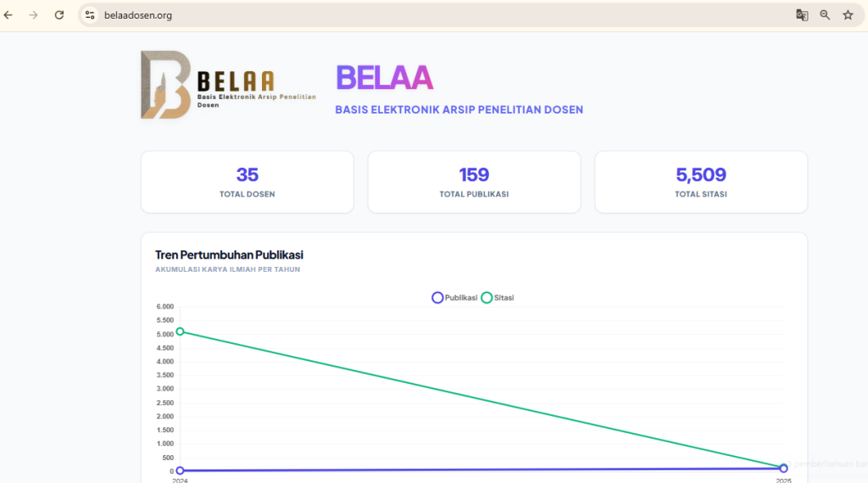Click the BELAA logo image
The width and height of the screenshot is (868, 483).
tap(228, 85)
